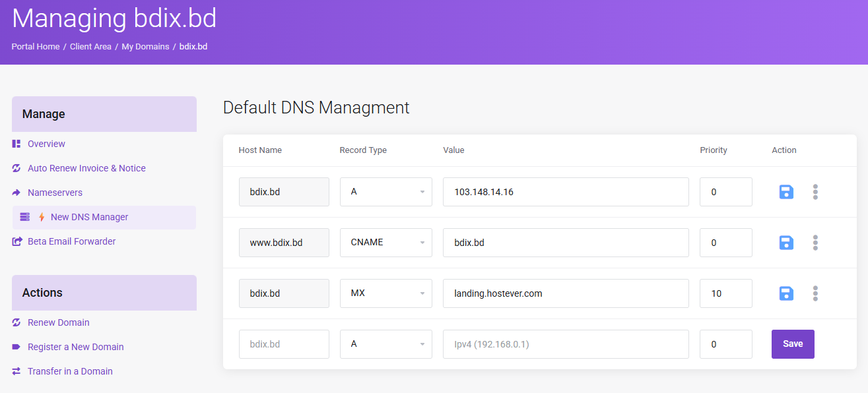Viewport: 868px width, 393px height.
Task: Open three-dot menu for the A record
Action: pyautogui.click(x=815, y=192)
